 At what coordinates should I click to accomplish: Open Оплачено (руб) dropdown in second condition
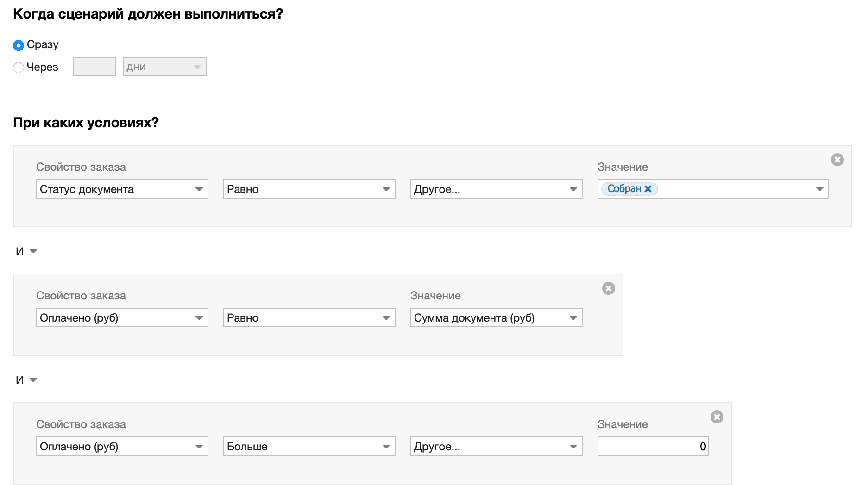click(122, 318)
